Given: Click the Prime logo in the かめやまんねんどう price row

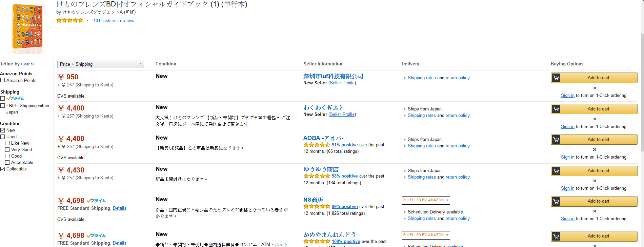Looking at the screenshot, I should coord(96,235).
